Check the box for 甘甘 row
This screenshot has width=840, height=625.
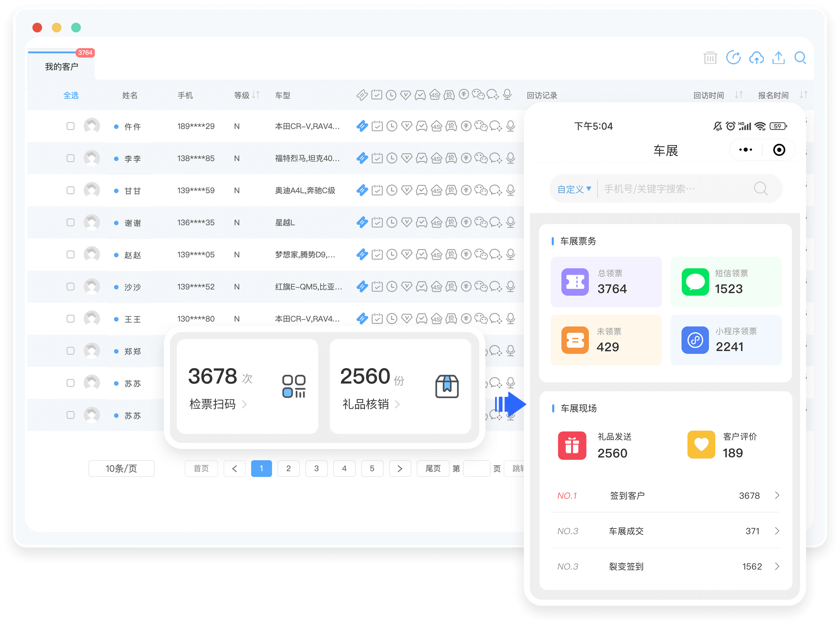[x=70, y=190]
